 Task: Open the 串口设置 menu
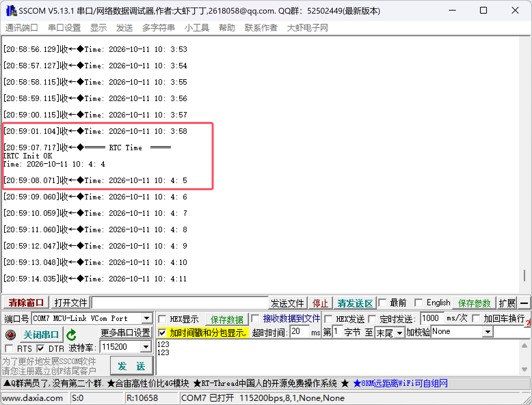point(64,28)
